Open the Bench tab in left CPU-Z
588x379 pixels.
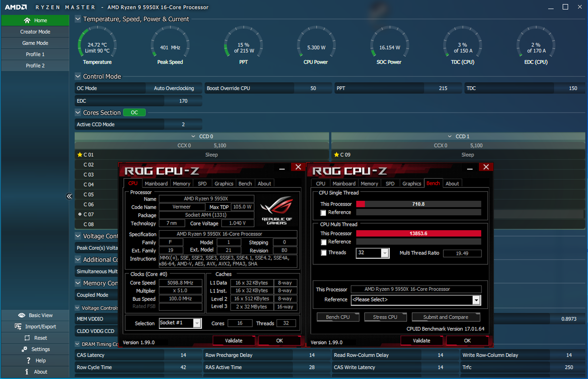click(x=245, y=183)
